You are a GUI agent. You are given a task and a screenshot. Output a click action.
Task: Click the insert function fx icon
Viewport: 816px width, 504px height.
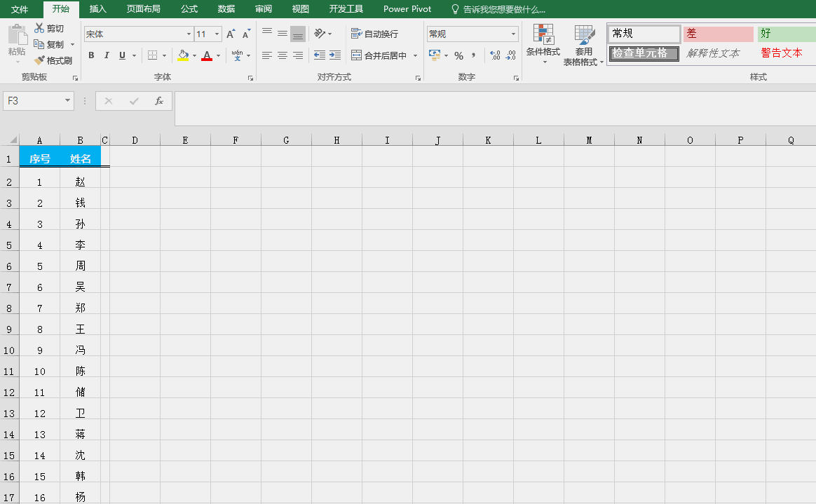click(x=159, y=101)
